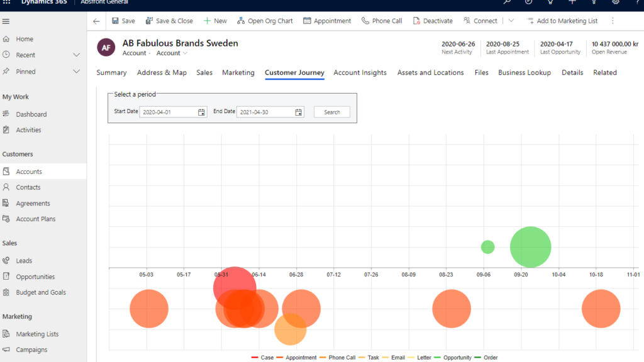Toggle Order series in legend
644x362 pixels.
[486, 358]
